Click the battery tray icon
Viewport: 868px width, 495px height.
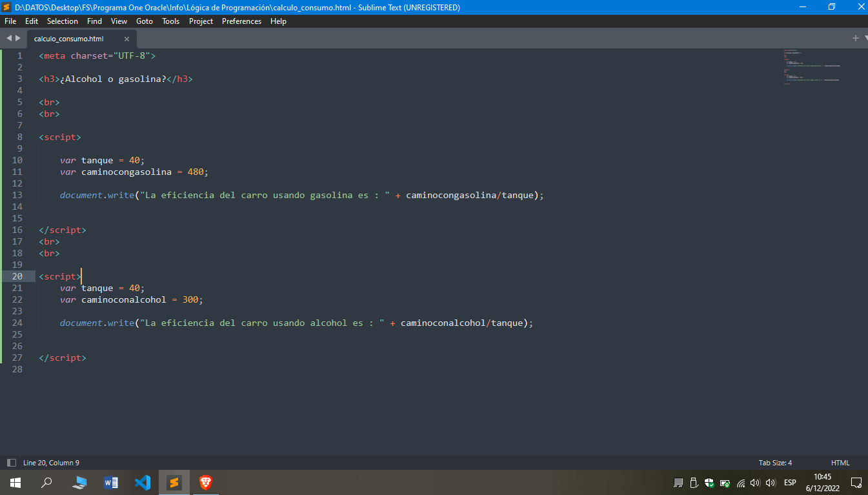coord(725,482)
